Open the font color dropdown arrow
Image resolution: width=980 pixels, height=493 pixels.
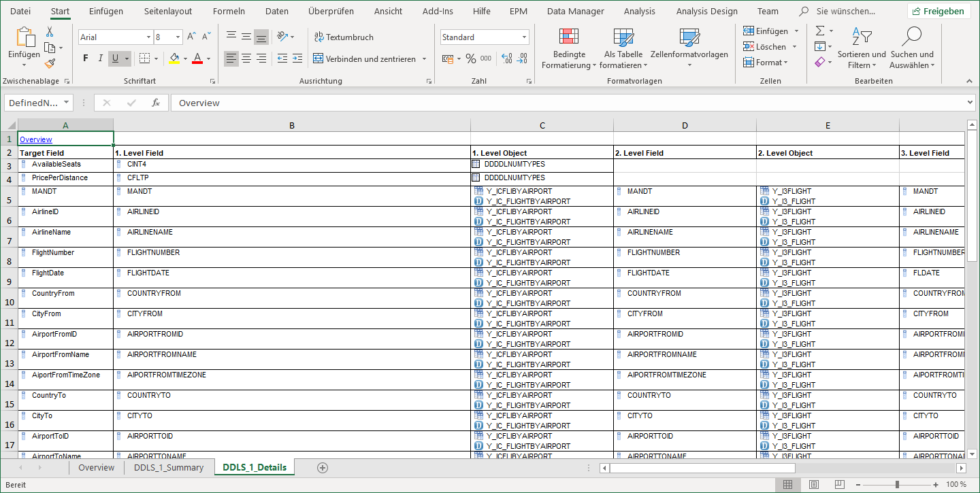click(x=209, y=58)
